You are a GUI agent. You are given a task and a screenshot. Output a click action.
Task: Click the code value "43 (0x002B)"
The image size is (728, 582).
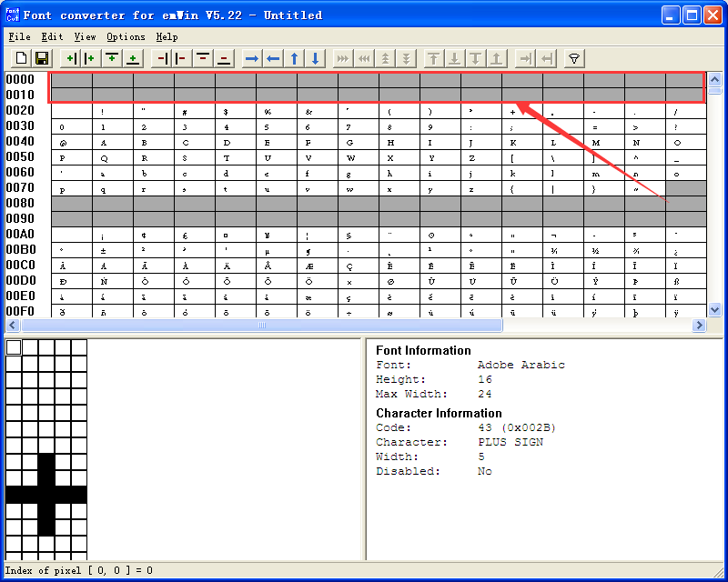point(517,427)
